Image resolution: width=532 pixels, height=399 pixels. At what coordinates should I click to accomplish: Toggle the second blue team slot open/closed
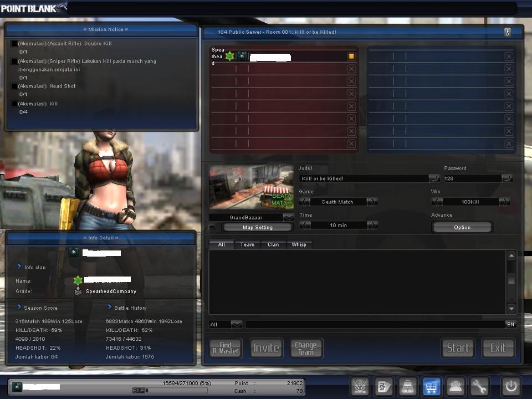pos(509,69)
